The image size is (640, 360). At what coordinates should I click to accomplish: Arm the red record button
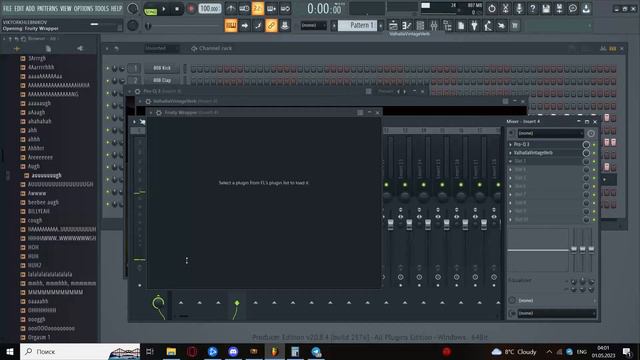point(191,9)
